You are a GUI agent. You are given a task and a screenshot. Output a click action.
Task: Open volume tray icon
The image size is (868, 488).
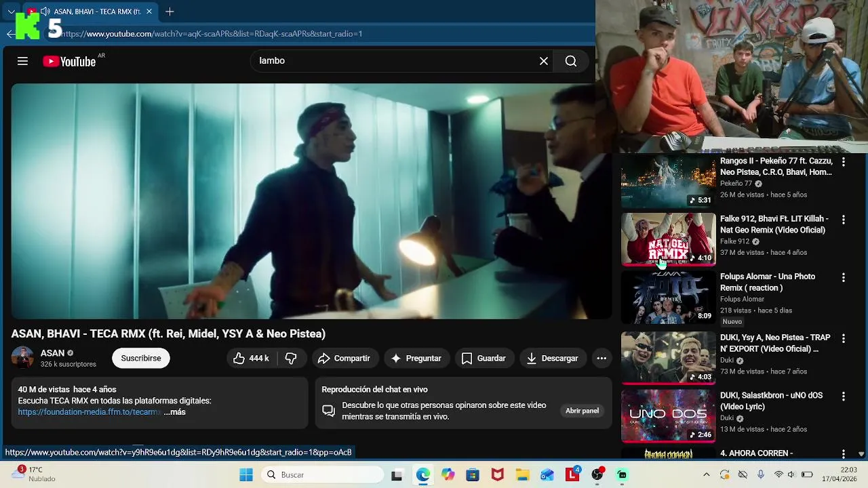pyautogui.click(x=791, y=475)
